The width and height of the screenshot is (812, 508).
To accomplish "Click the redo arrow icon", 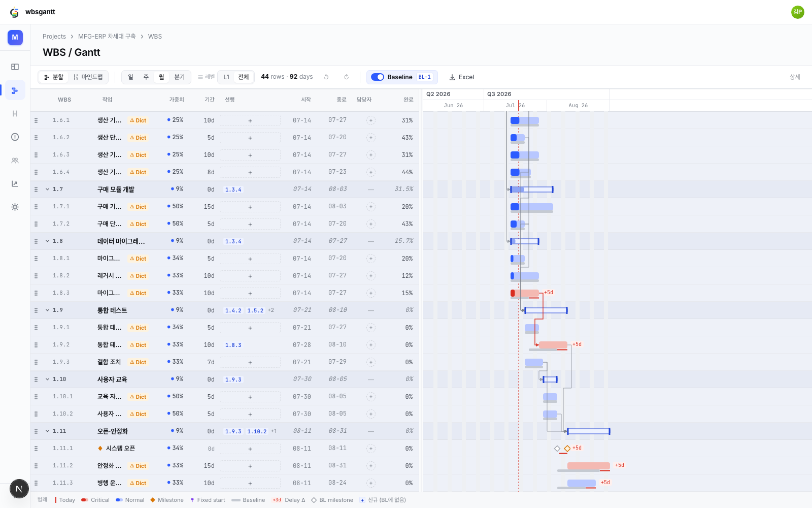I will pyautogui.click(x=346, y=77).
